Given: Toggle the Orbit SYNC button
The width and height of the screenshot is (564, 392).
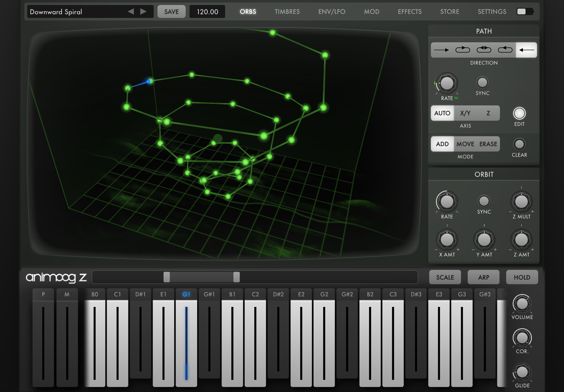Looking at the screenshot, I should tap(484, 201).
